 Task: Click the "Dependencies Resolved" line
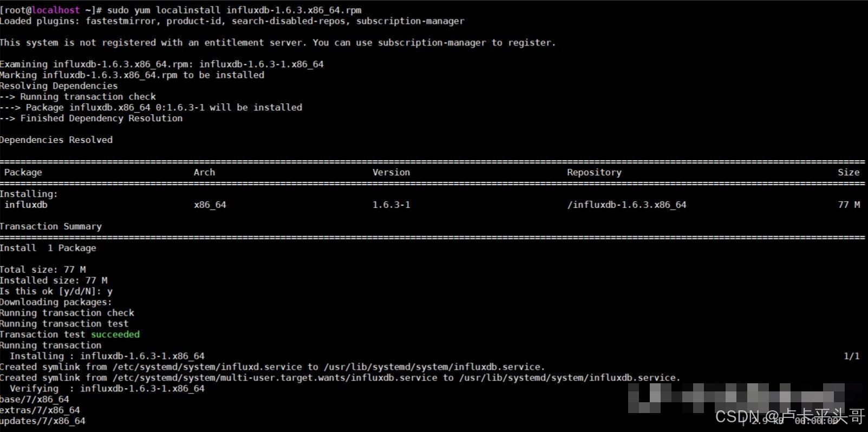click(x=56, y=140)
